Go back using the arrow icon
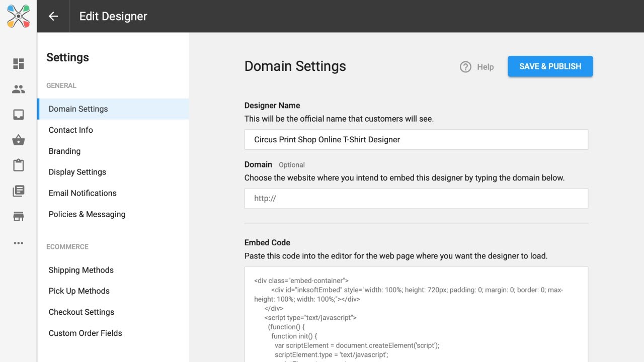 pos(53,16)
